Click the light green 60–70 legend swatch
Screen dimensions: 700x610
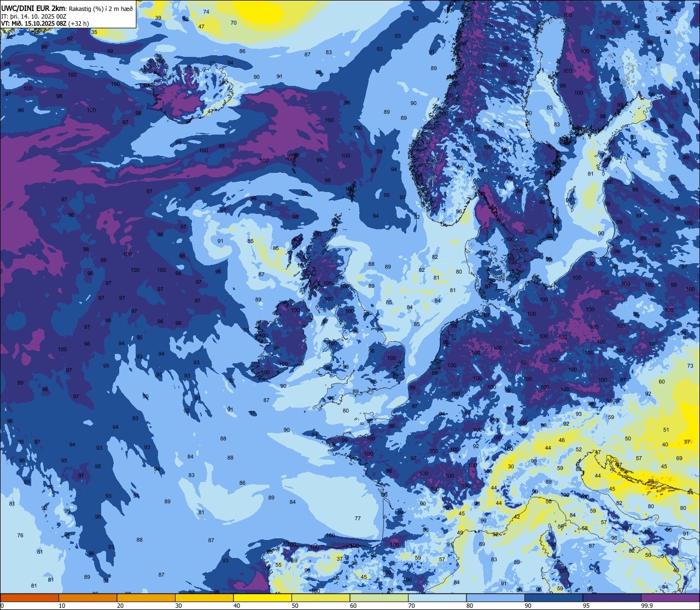click(x=379, y=597)
